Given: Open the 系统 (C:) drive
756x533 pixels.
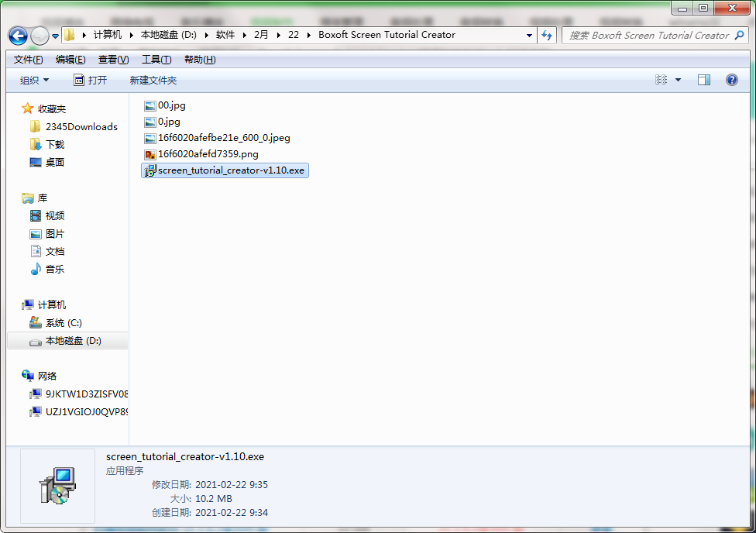Looking at the screenshot, I should point(64,323).
